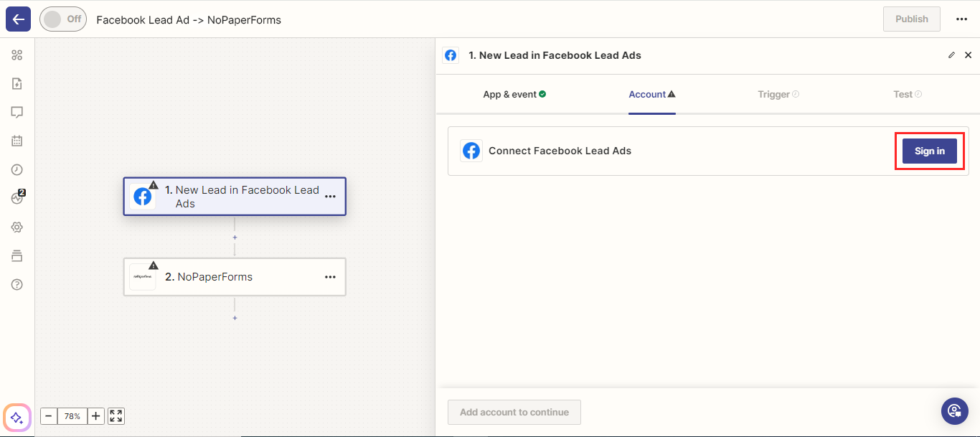
Task: Open the Zap file details sidebar icon
Action: point(17,84)
